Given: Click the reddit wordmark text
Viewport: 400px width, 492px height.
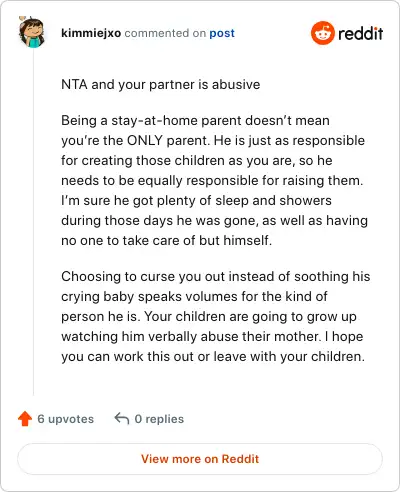Looking at the screenshot, I should coord(361,34).
